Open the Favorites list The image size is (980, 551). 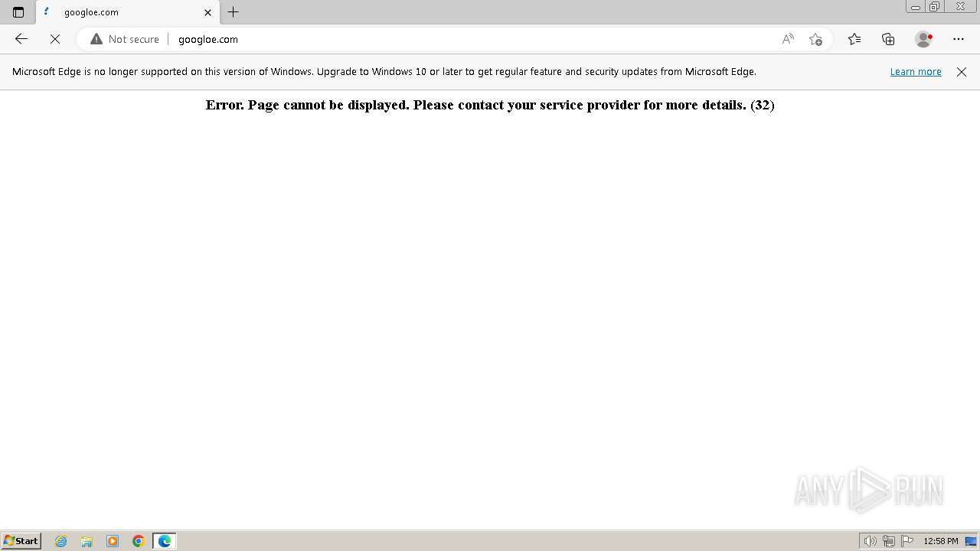[x=854, y=39]
